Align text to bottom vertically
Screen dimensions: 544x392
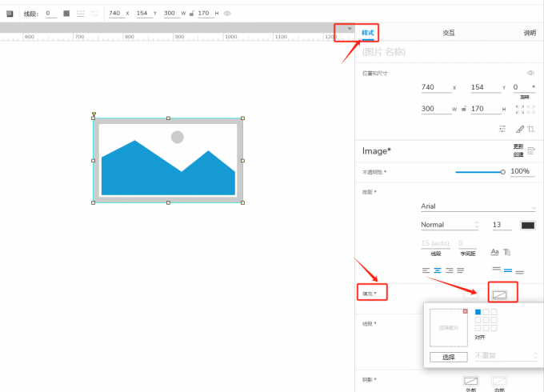click(519, 272)
